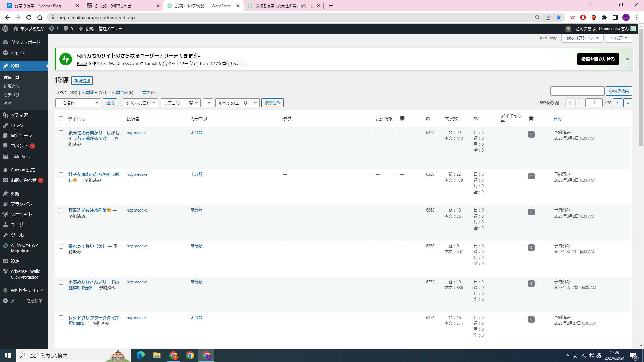Open メディア in the sidebar menu

pyautogui.click(x=19, y=115)
